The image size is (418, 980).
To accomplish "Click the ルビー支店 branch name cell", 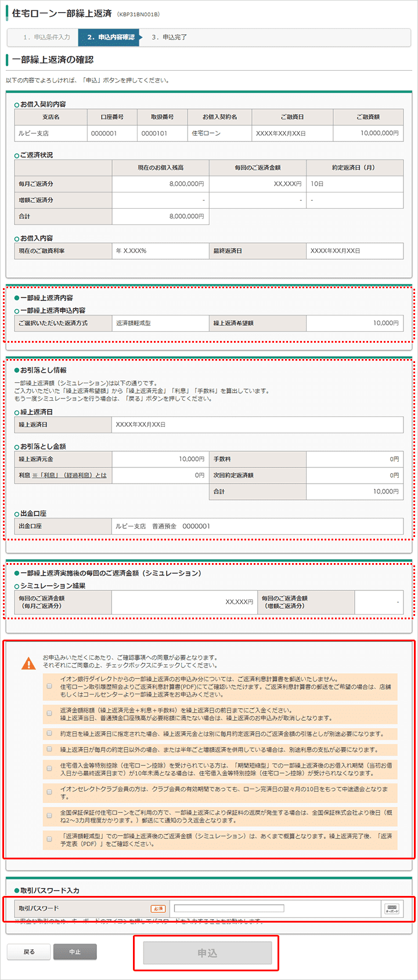I will pos(51,133).
